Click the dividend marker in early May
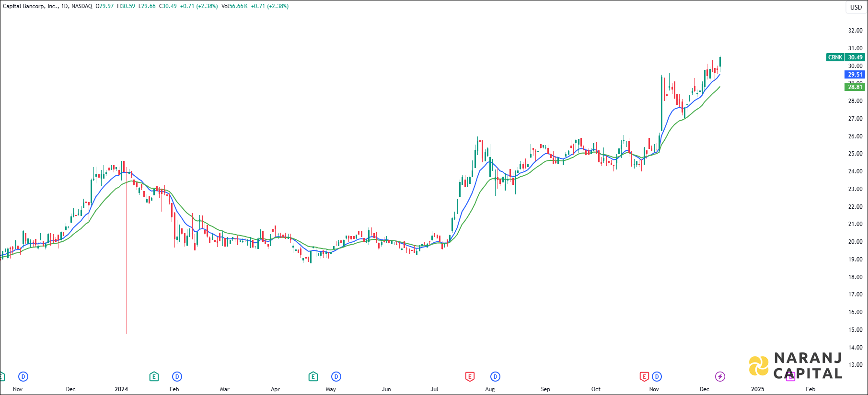This screenshot has height=395, width=868. point(336,377)
